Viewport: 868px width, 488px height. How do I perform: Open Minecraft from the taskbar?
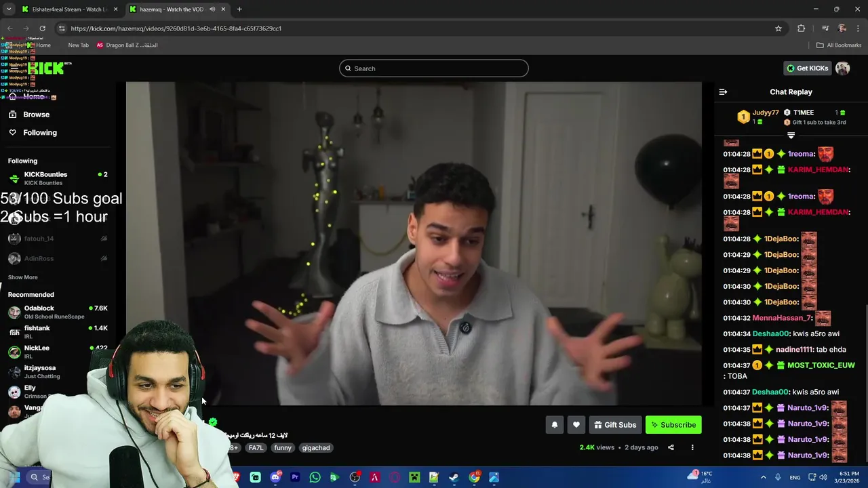point(414,477)
